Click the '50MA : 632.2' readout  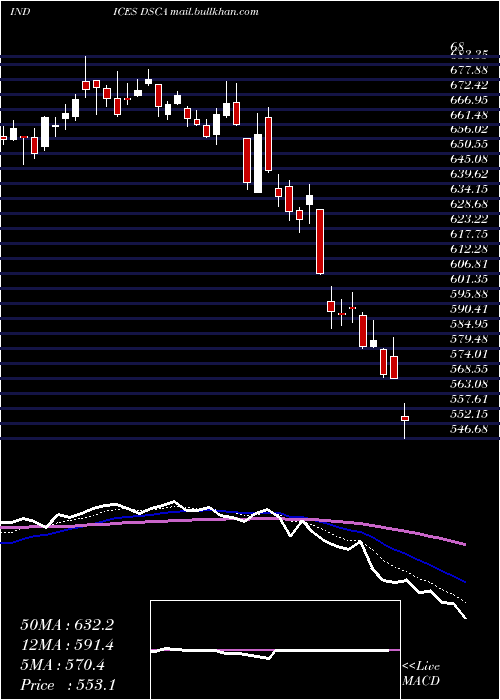[x=67, y=625]
